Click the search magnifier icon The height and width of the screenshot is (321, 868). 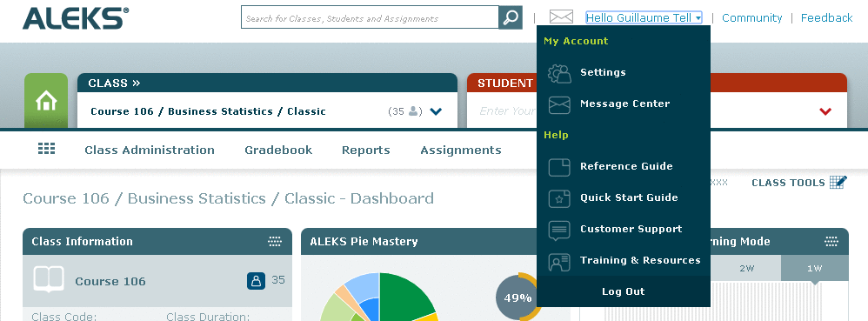coord(511,17)
